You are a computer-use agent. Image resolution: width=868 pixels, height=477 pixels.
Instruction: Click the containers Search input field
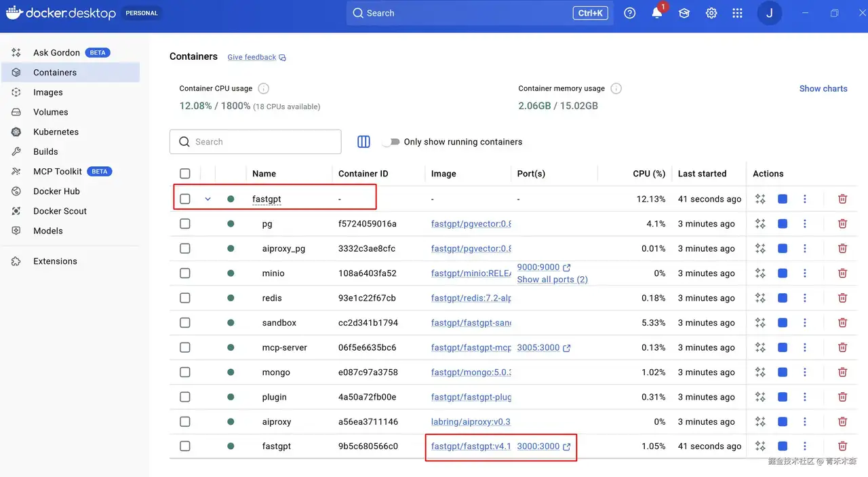coord(255,142)
